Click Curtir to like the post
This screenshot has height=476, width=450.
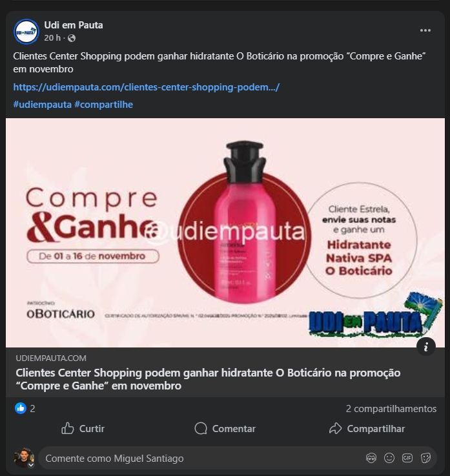[83, 429]
